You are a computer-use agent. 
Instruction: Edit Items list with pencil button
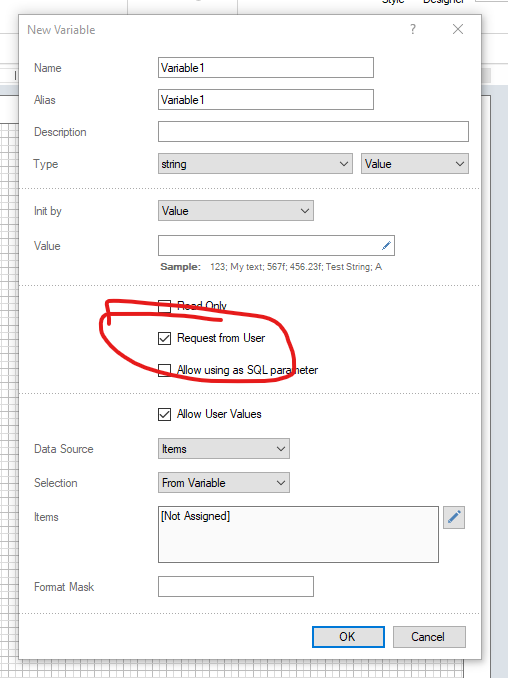454,517
